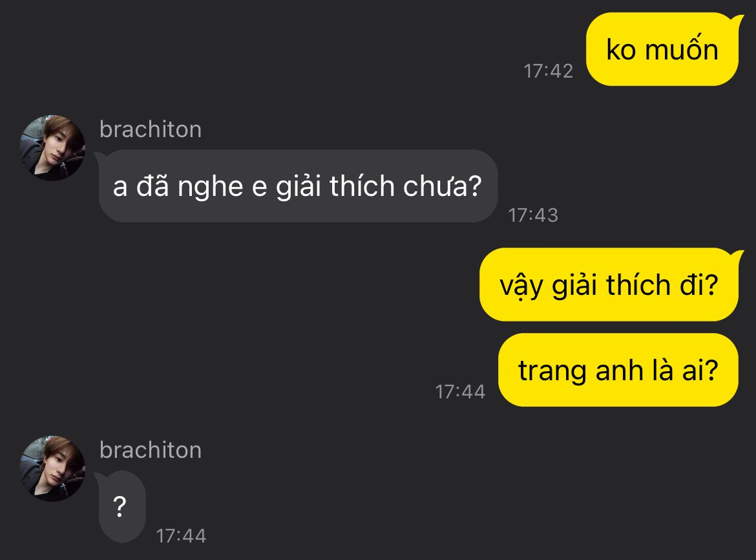Select the "vậy giải thích đi?" yellow bubble
Image resolution: width=756 pixels, height=560 pixels.
[609, 285]
